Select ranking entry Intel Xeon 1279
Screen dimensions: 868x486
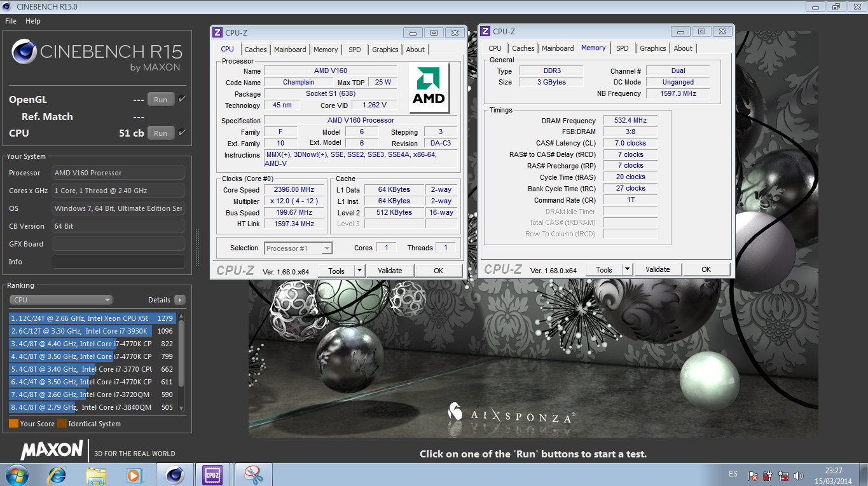93,318
